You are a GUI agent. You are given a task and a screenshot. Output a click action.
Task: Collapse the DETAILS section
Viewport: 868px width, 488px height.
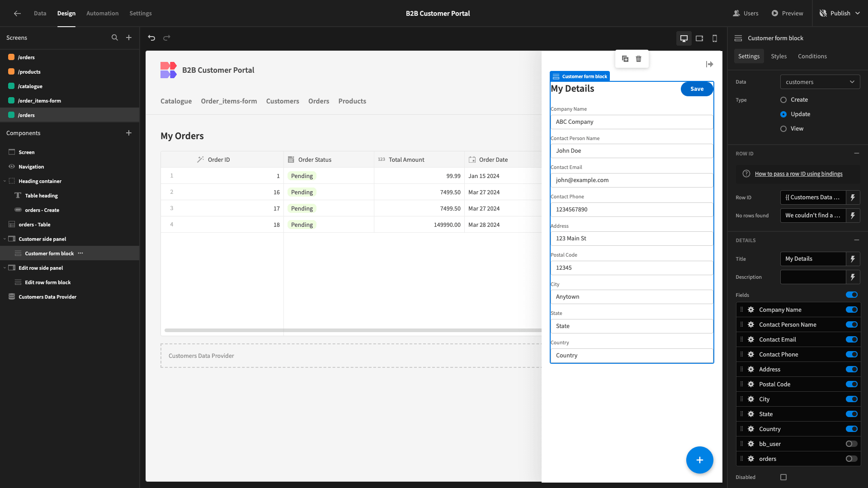pos(857,240)
